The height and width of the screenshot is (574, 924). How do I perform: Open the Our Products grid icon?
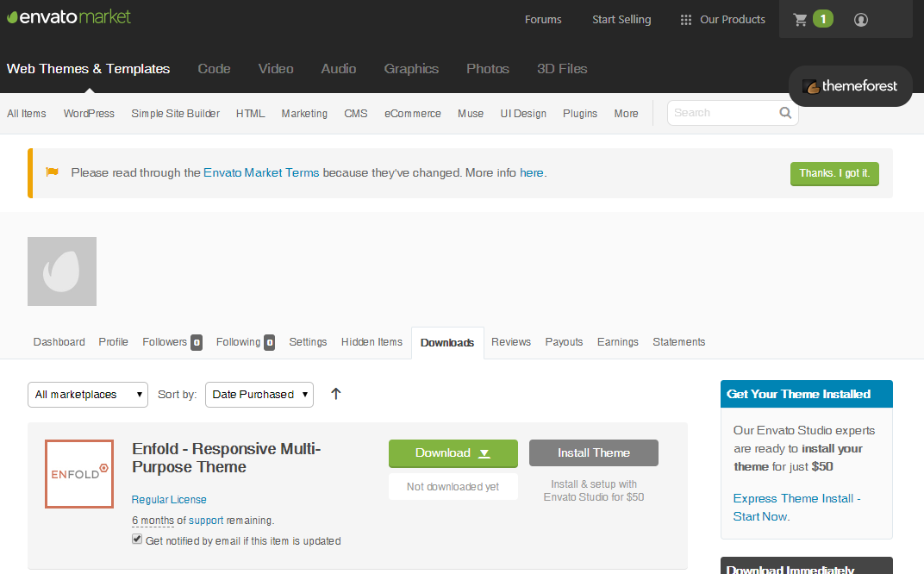click(x=686, y=20)
